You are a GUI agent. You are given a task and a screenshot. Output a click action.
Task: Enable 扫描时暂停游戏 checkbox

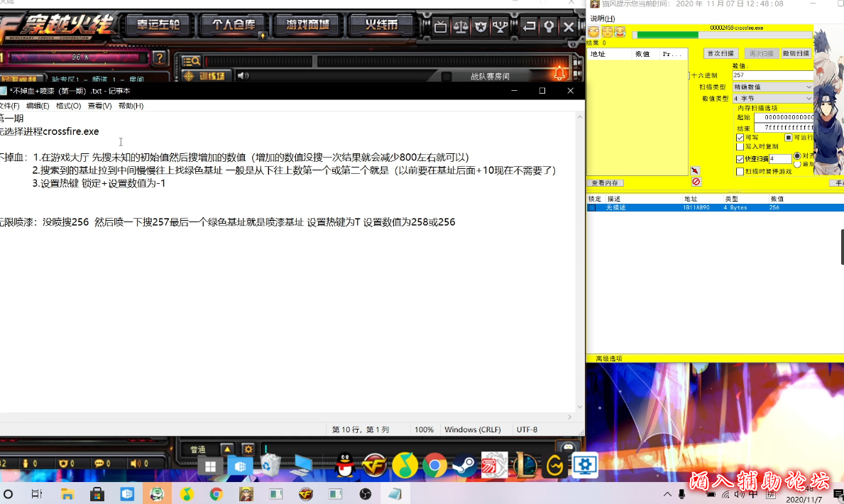coord(740,171)
